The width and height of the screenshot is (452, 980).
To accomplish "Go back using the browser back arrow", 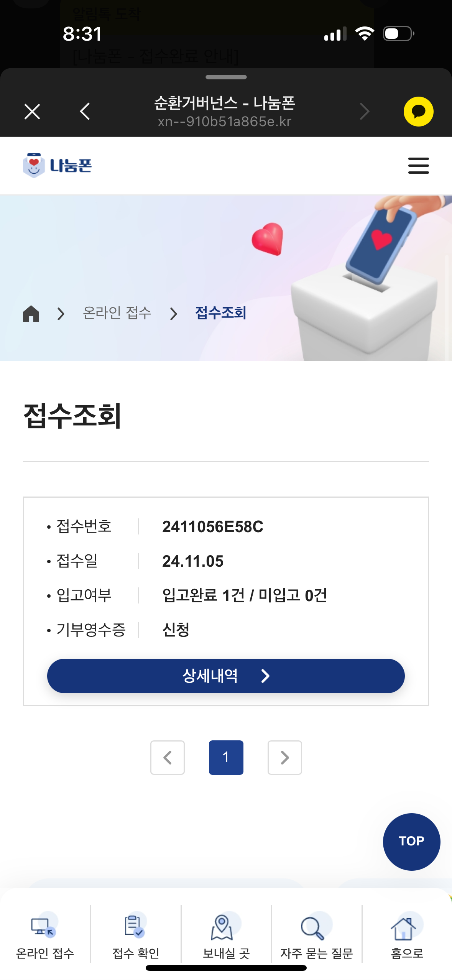I will click(x=85, y=112).
